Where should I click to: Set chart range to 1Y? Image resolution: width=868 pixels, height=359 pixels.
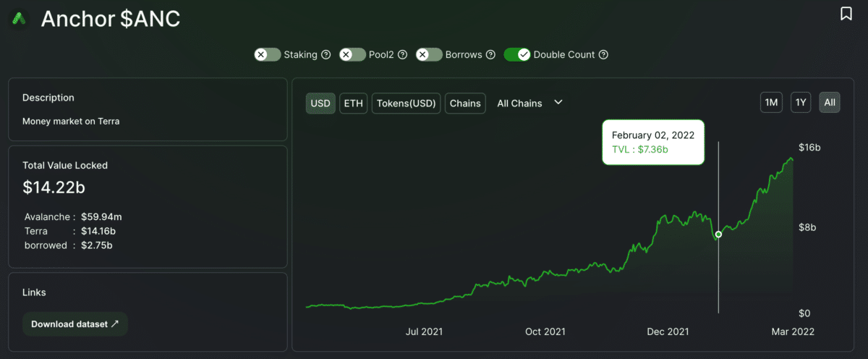(x=801, y=103)
